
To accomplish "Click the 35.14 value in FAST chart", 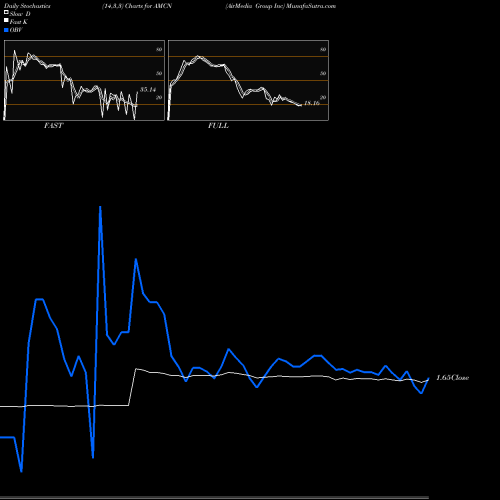I will (x=148, y=89).
